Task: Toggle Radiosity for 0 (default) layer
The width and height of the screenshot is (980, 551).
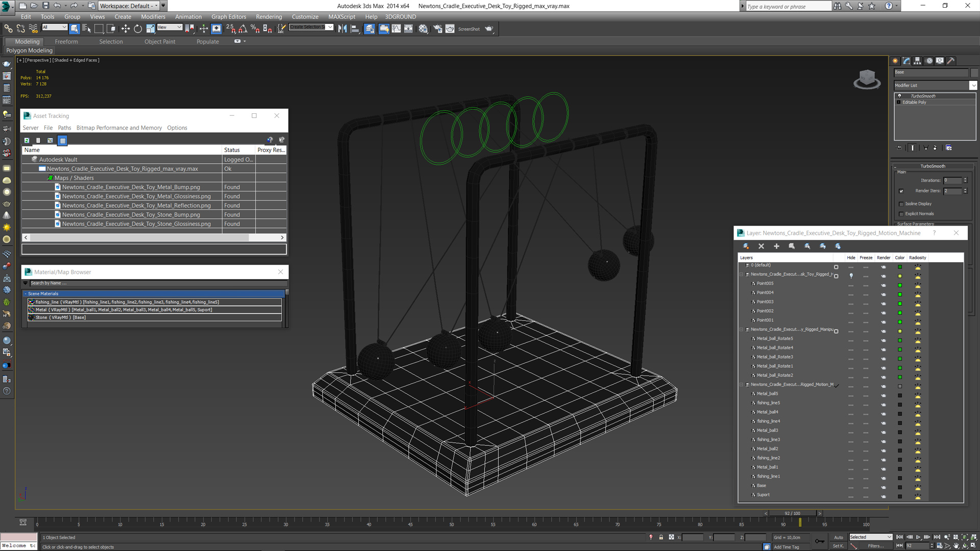Action: (x=917, y=266)
